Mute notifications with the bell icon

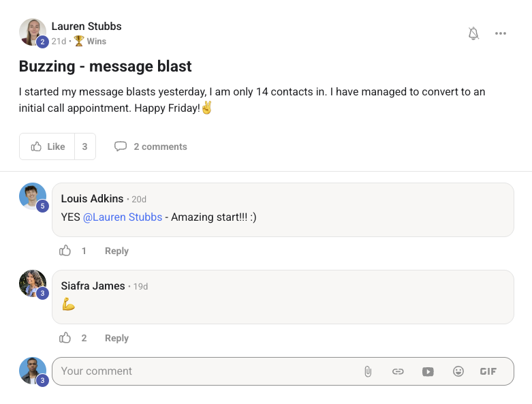pyautogui.click(x=473, y=33)
